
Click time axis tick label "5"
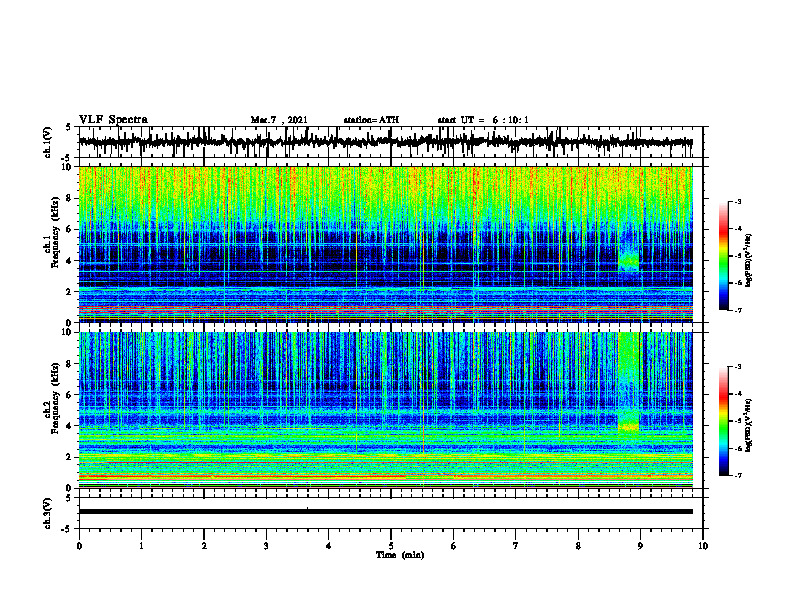[x=391, y=546]
